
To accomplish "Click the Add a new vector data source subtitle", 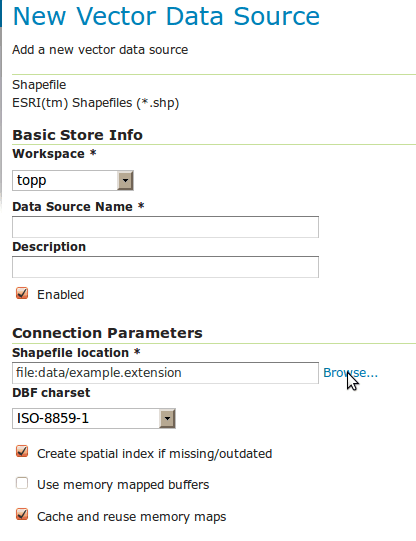I will pyautogui.click(x=100, y=50).
